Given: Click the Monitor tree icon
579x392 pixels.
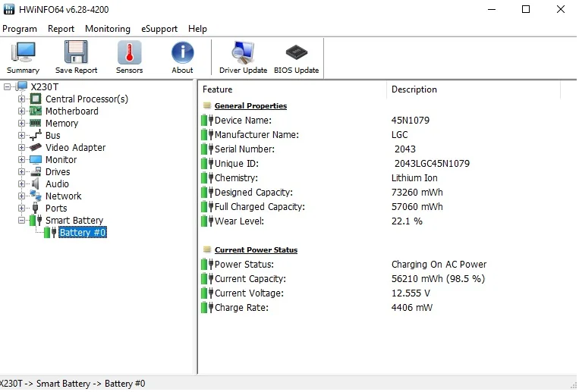Looking at the screenshot, I should pyautogui.click(x=36, y=160).
